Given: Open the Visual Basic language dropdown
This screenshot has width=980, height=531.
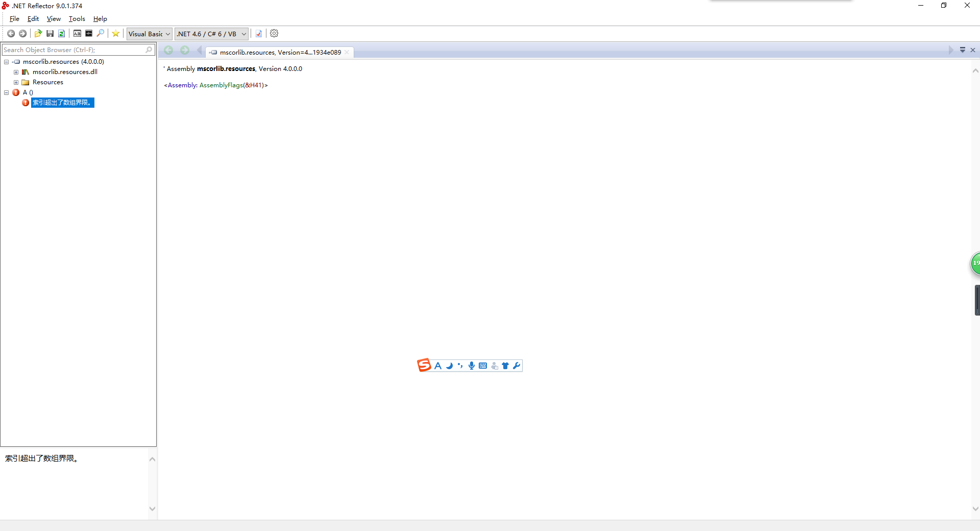Looking at the screenshot, I should coord(149,34).
